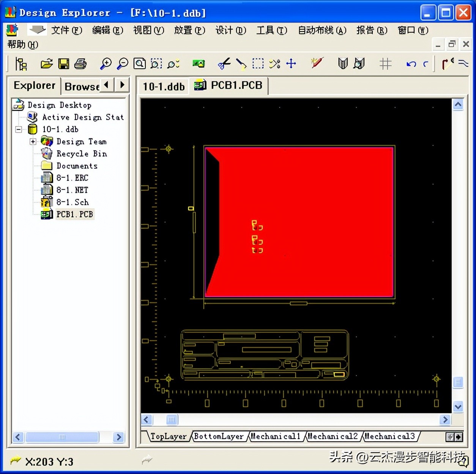Open the Recycle Bin item
The image size is (476, 474).
[x=81, y=153]
